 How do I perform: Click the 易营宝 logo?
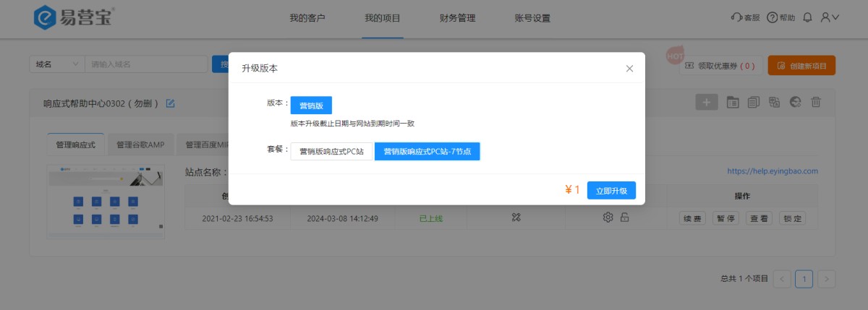point(75,18)
